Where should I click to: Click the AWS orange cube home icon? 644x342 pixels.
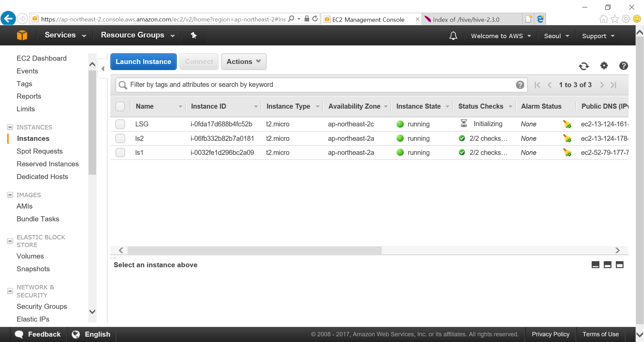(22, 35)
